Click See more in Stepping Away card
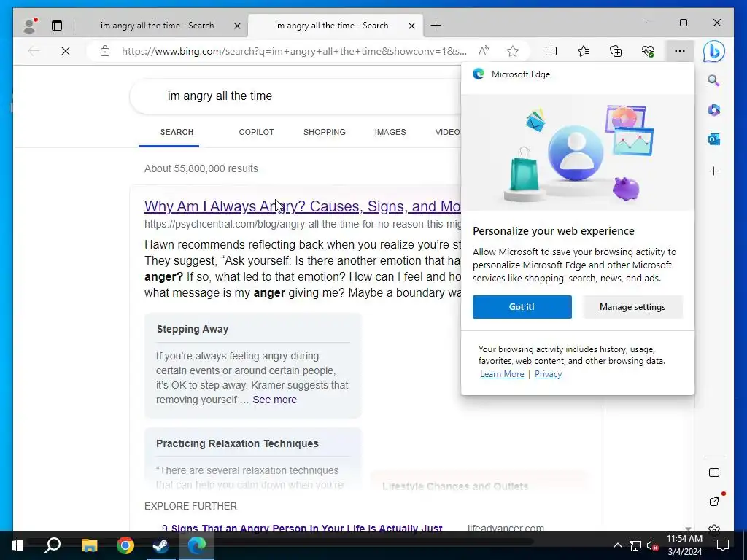This screenshot has height=560, width=747. (x=274, y=400)
